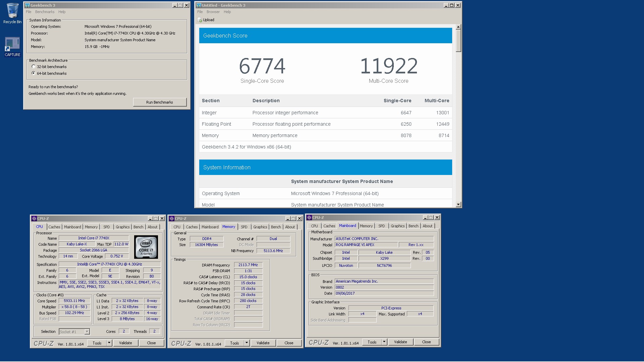Screen dimensions: 644x362
Task: Click the Untitled - Geekbench 3 window icon
Action: tap(199, 5)
